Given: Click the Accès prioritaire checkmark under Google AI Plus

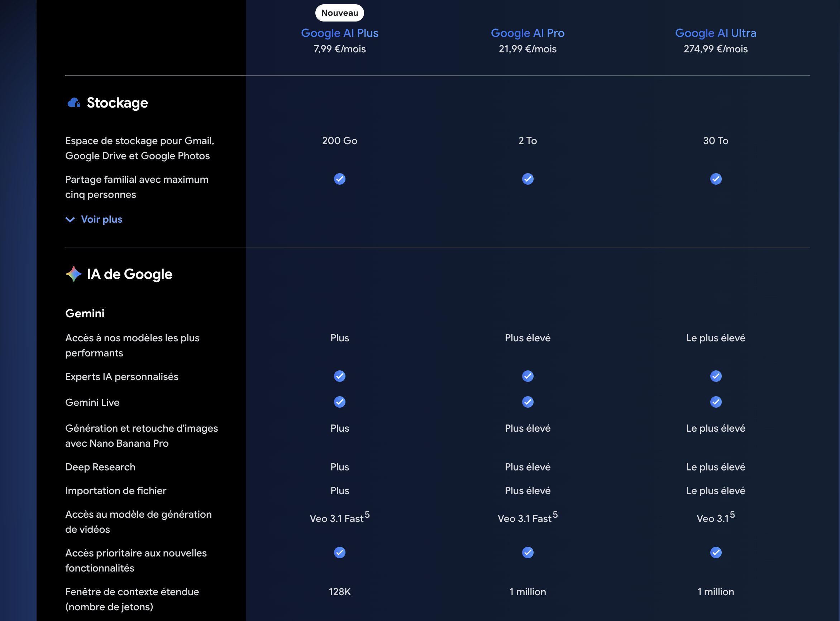Looking at the screenshot, I should pos(340,553).
